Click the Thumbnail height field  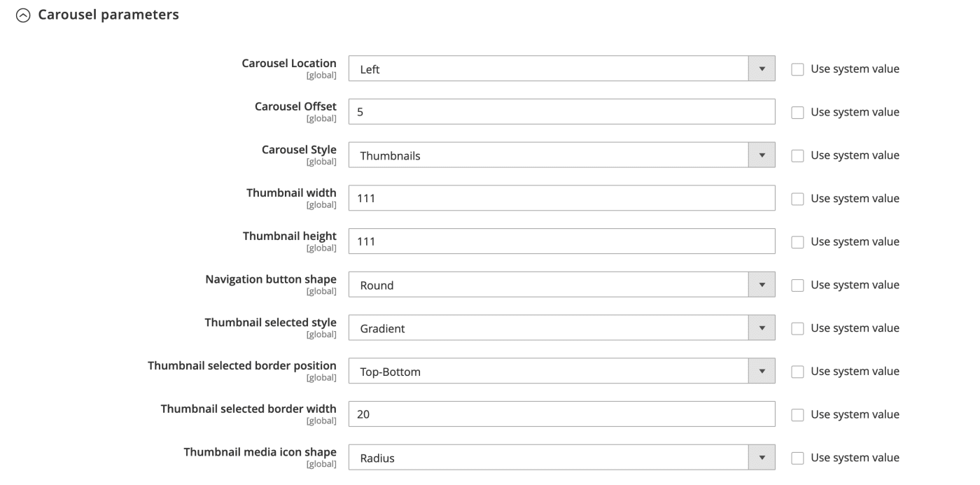tap(562, 241)
